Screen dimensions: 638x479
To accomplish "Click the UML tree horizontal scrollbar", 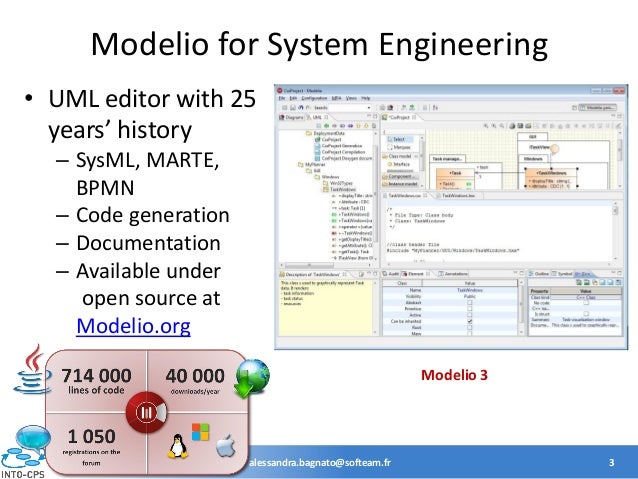I will (326, 265).
